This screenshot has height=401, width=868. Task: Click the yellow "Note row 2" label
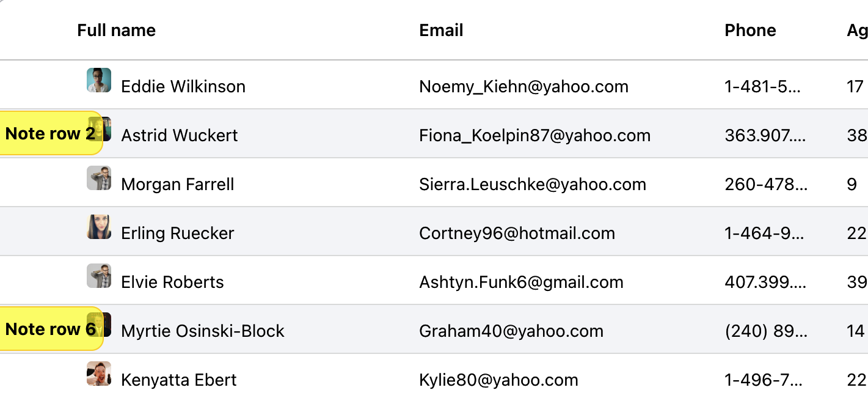(50, 133)
